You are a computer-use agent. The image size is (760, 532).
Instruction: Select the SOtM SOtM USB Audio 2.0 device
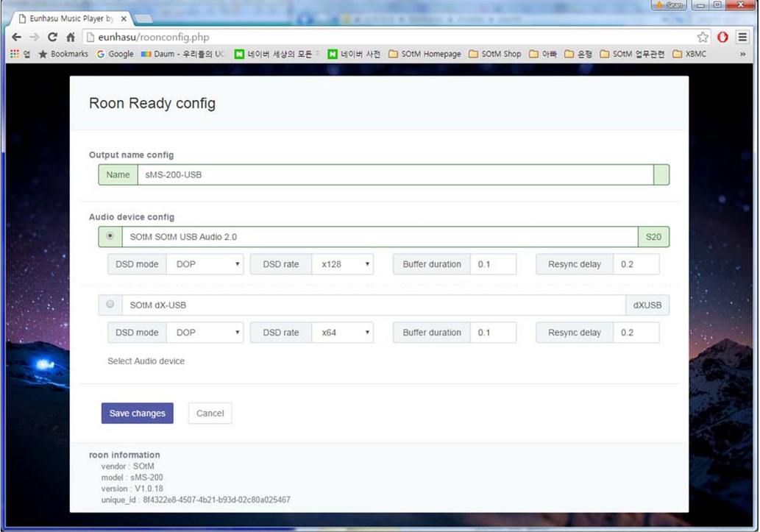(x=111, y=235)
